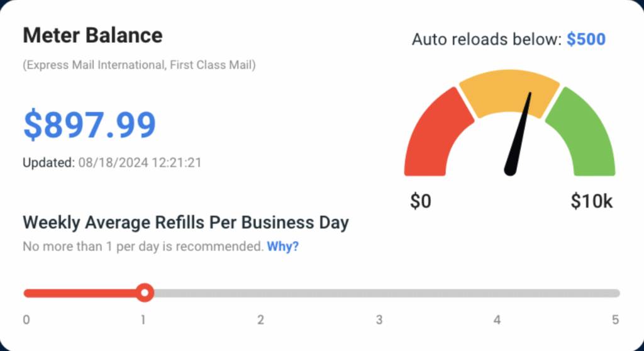Click slider tick label 0

(x=26, y=320)
